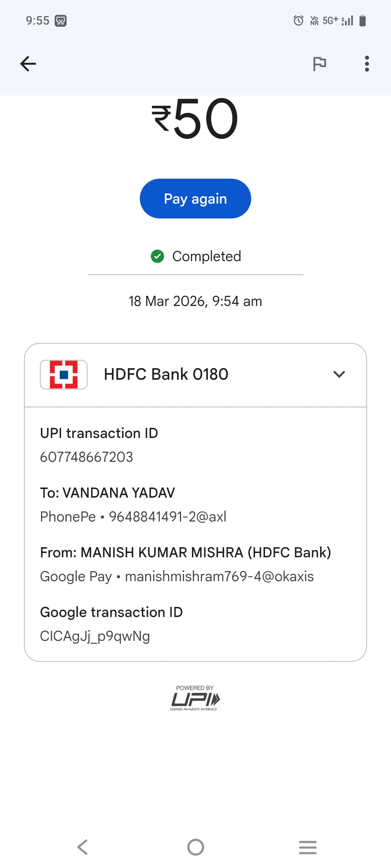Tap the screenshot icon in status bar
This screenshot has height=868, width=391.
(x=60, y=21)
